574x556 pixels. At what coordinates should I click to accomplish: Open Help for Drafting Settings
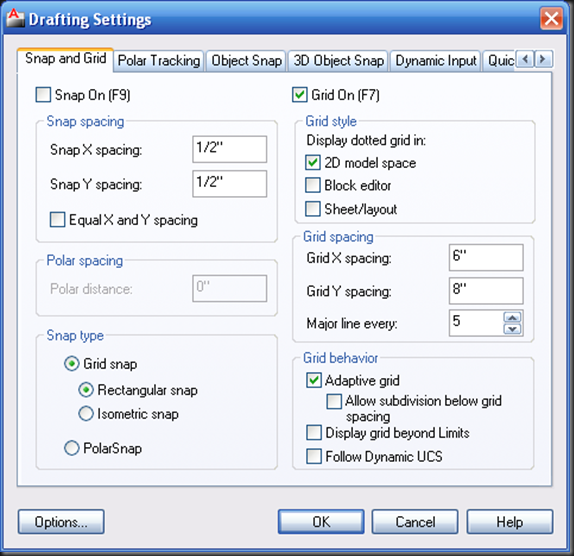(x=510, y=522)
